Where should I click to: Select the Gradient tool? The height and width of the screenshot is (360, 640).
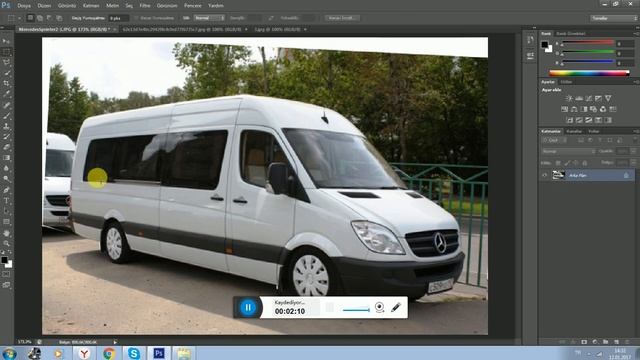pyautogui.click(x=7, y=158)
